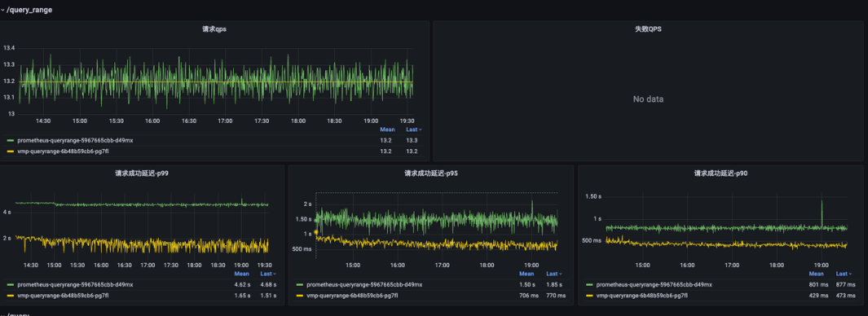Click the 13.3 Last value in 请求qps legend

412,141
